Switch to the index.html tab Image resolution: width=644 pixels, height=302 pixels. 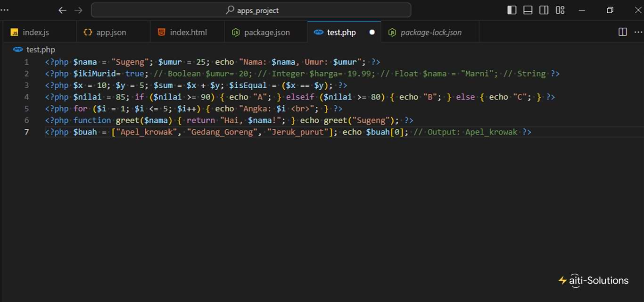[x=187, y=32]
